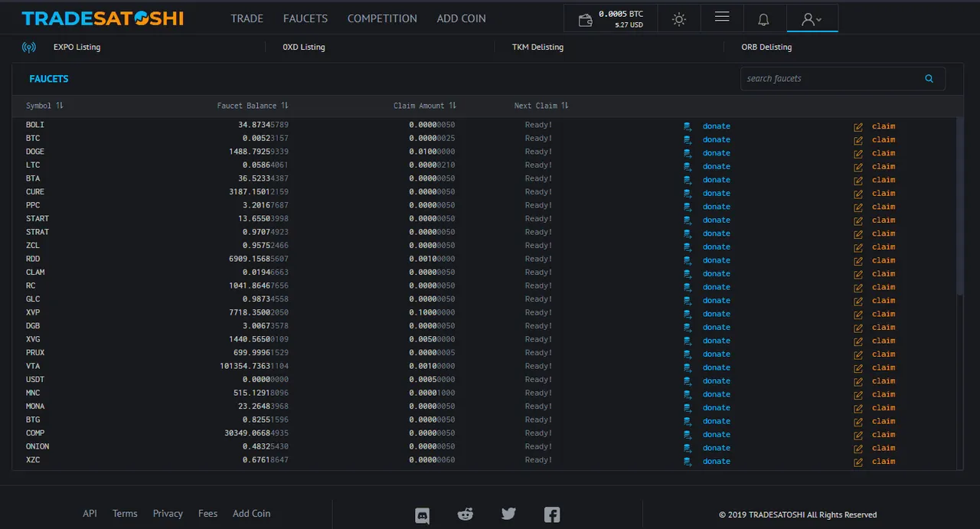
Task: Click the claim icon for RDD
Action: pyautogui.click(x=858, y=261)
